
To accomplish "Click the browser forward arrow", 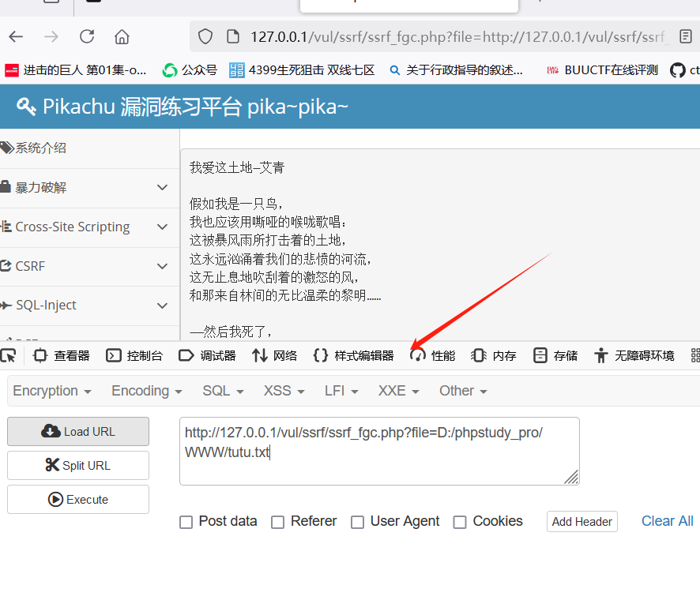I will (x=51, y=36).
